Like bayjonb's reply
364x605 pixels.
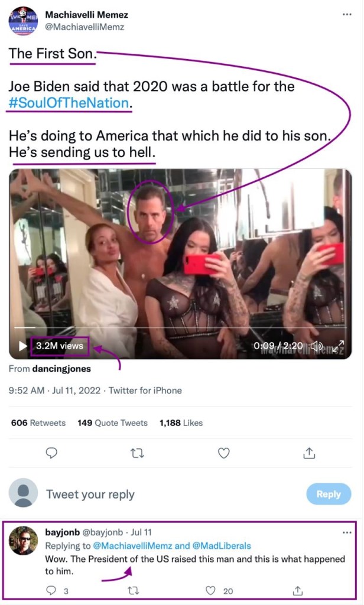(x=211, y=590)
